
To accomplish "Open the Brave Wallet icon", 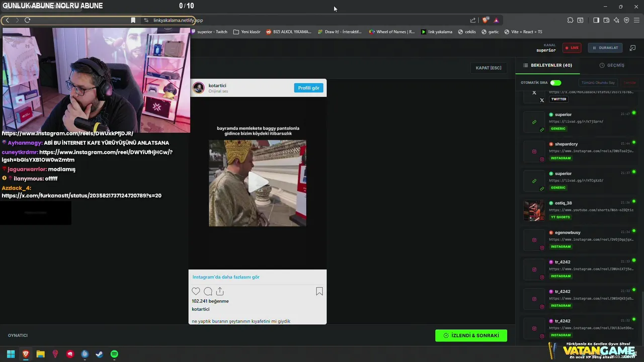I will coord(606,20).
